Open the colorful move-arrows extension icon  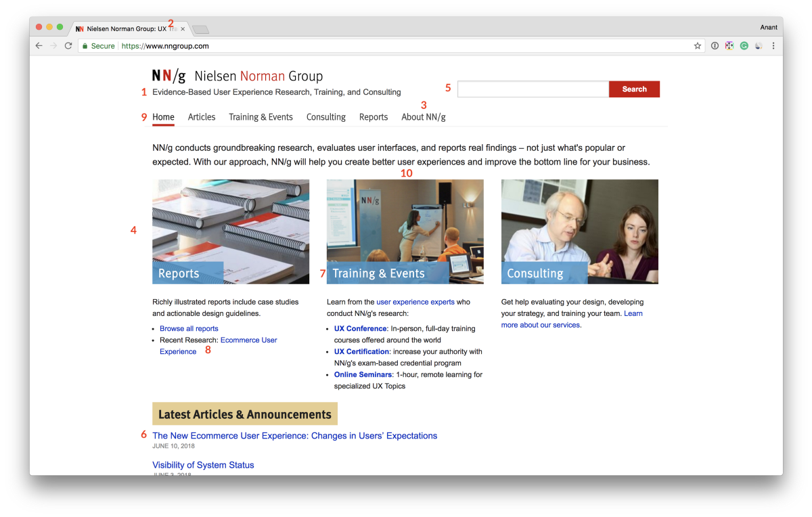729,46
